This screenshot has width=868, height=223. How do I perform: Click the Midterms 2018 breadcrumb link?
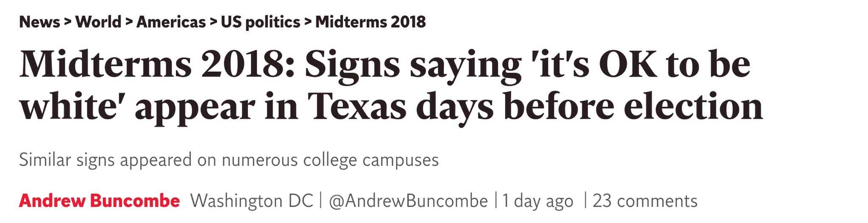(370, 22)
